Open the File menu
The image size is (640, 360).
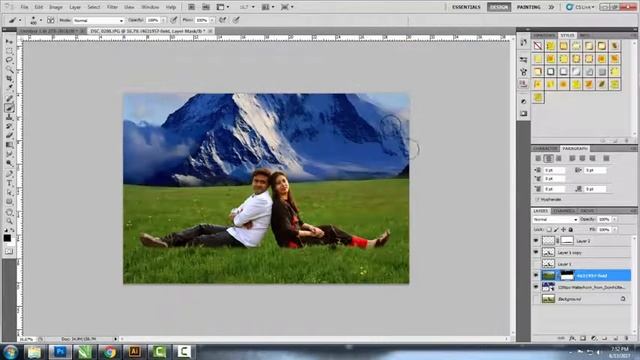coord(24,7)
